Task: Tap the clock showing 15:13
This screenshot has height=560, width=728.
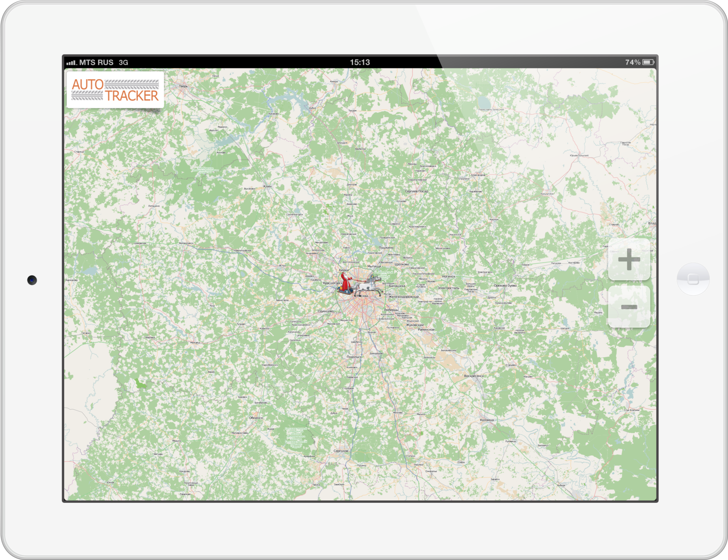Action: (360, 62)
